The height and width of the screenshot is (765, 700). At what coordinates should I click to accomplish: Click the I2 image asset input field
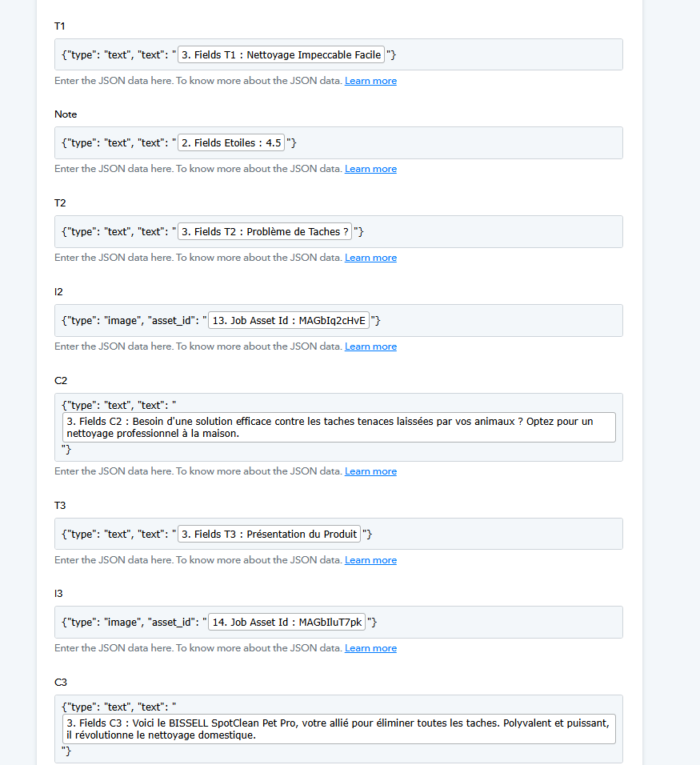(338, 321)
